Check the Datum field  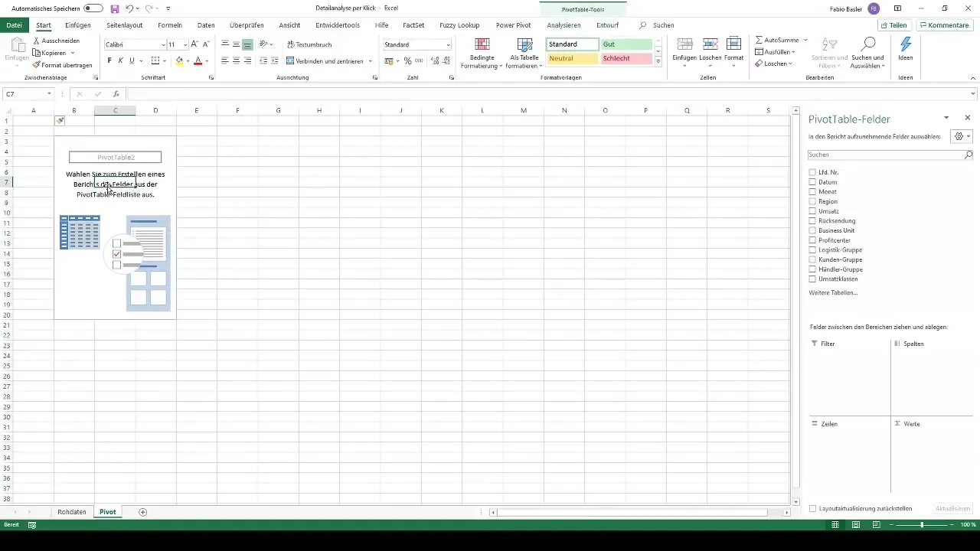812,182
